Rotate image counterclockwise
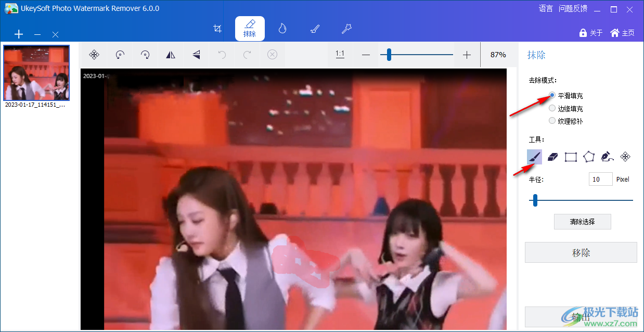644x332 pixels. pos(120,54)
